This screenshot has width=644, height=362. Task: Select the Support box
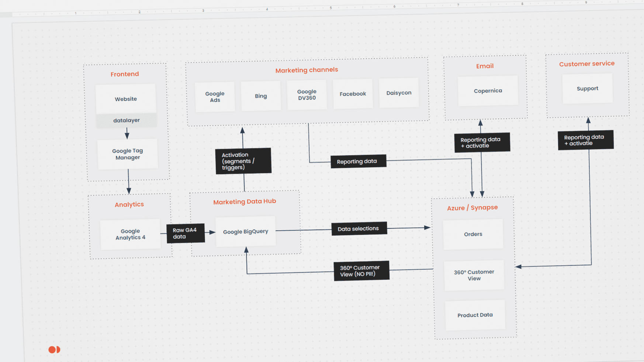pyautogui.click(x=588, y=89)
